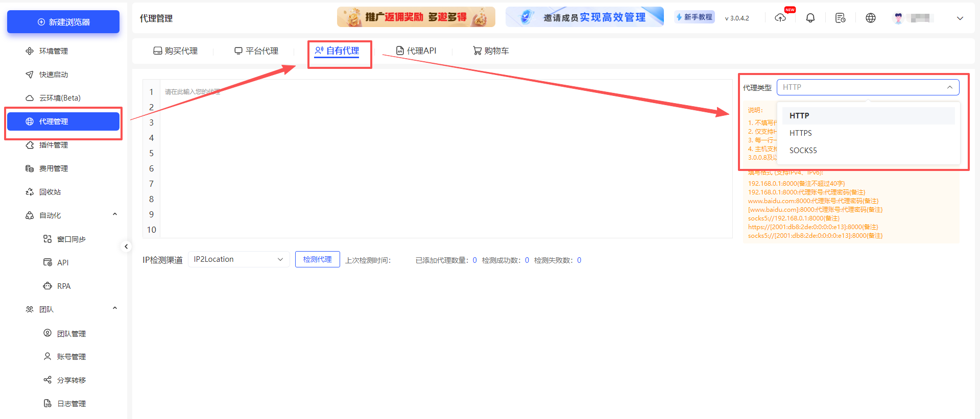Screen dimensions: 980x419
Task: Open RPA under automation
Action: coord(63,286)
